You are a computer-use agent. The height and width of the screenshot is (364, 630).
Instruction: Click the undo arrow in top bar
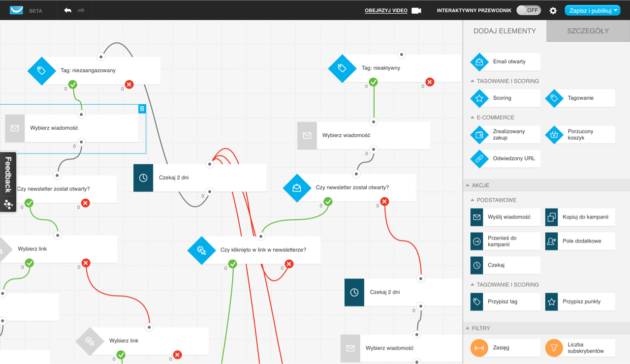tap(68, 10)
